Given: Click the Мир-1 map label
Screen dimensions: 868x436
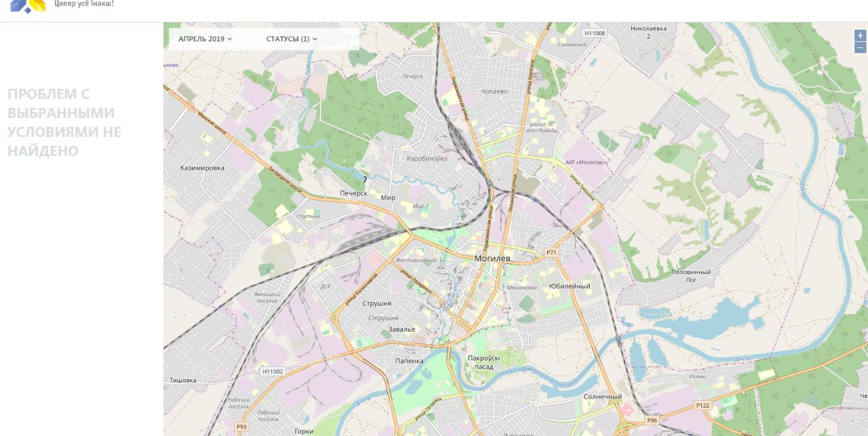Looking at the screenshot, I should 420,205.
